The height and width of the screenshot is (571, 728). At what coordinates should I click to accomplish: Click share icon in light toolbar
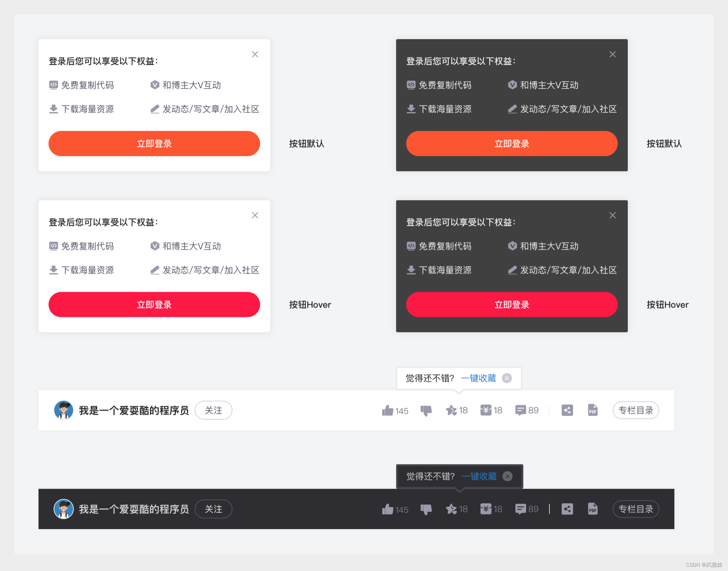[567, 410]
